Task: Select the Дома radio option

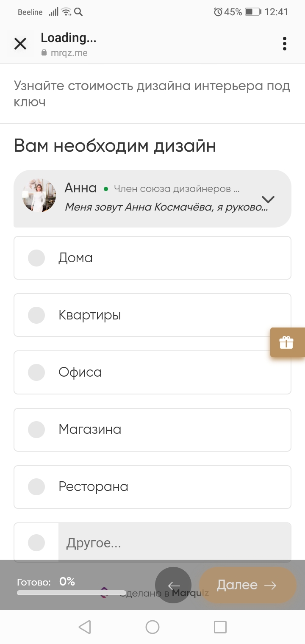Action: pyautogui.click(x=152, y=258)
